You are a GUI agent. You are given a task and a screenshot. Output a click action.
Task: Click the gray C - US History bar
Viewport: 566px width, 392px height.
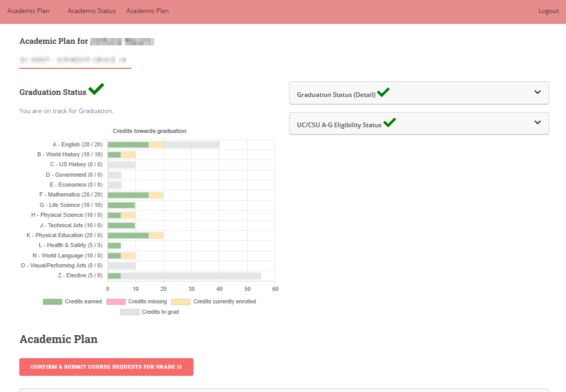point(121,165)
